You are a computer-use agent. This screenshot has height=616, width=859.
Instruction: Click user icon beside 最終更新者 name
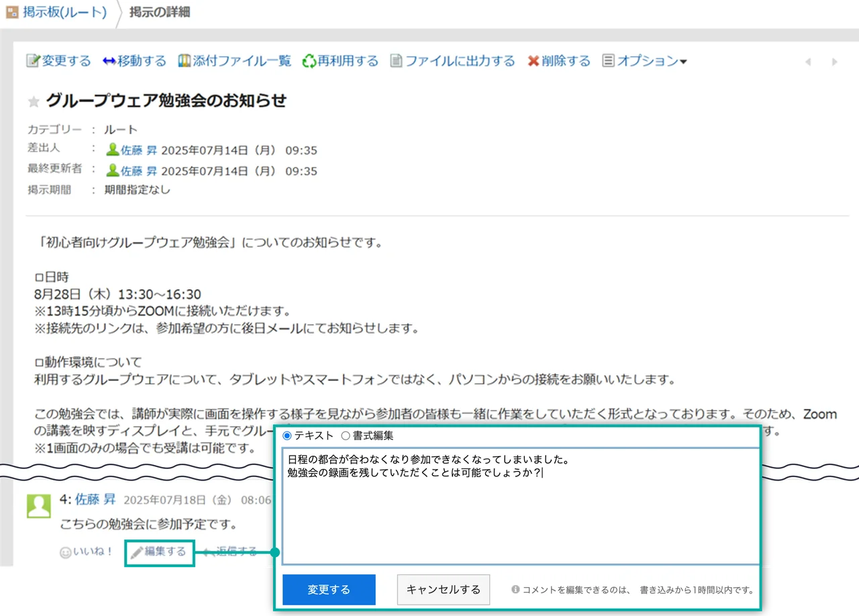113,170
